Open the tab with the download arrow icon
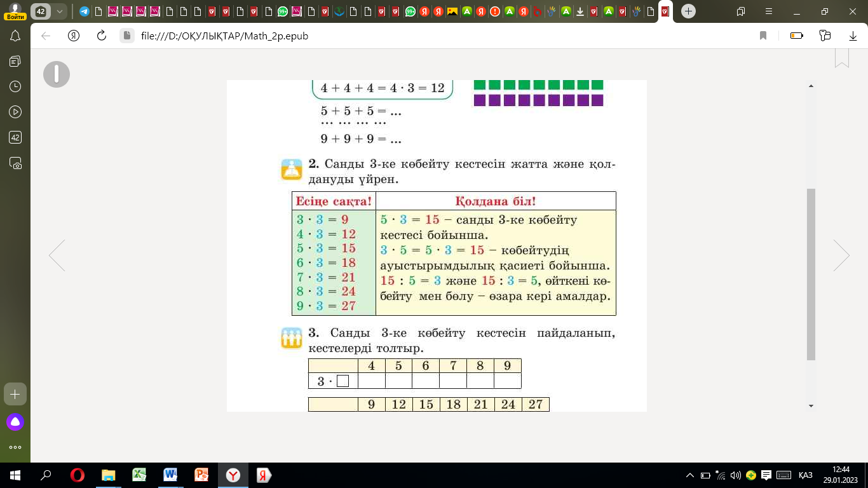 coord(580,11)
